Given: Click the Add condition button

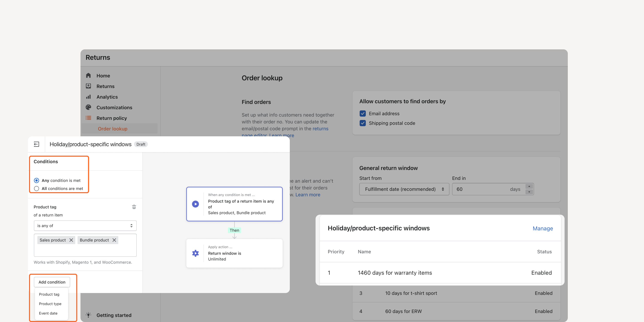Looking at the screenshot, I should tap(52, 282).
